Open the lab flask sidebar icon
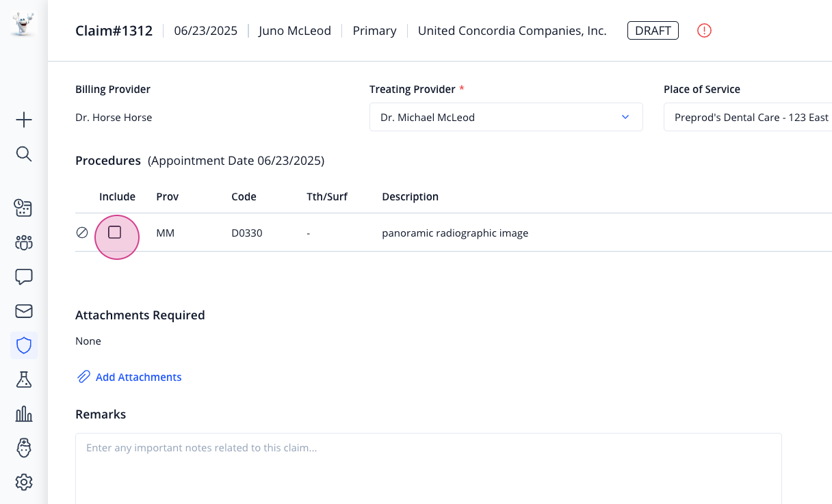Image resolution: width=832 pixels, height=504 pixels. tap(24, 380)
